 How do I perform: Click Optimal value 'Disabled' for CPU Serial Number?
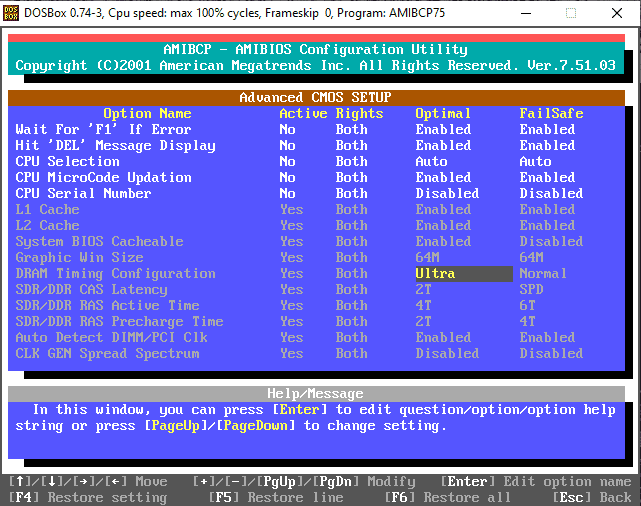pos(447,193)
